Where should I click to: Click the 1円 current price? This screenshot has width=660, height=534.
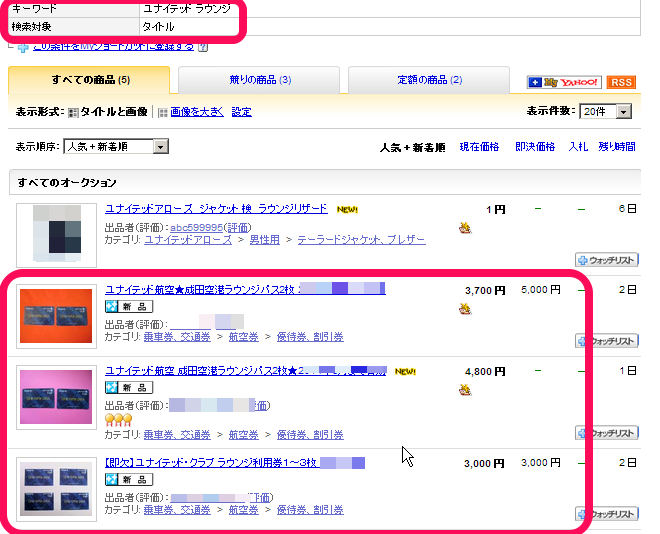tap(495, 209)
